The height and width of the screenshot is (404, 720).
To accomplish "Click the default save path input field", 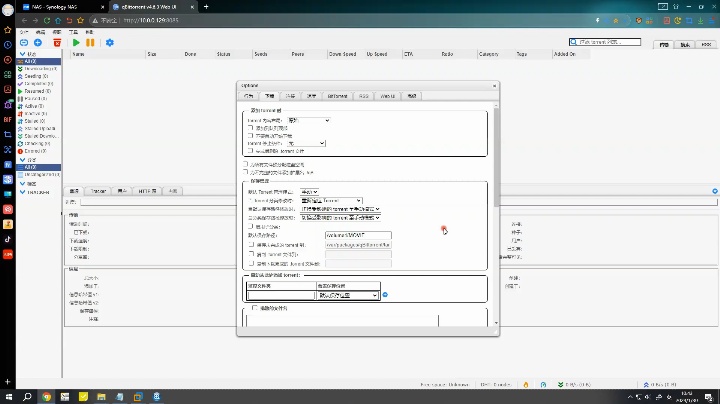I will pyautogui.click(x=358, y=235).
